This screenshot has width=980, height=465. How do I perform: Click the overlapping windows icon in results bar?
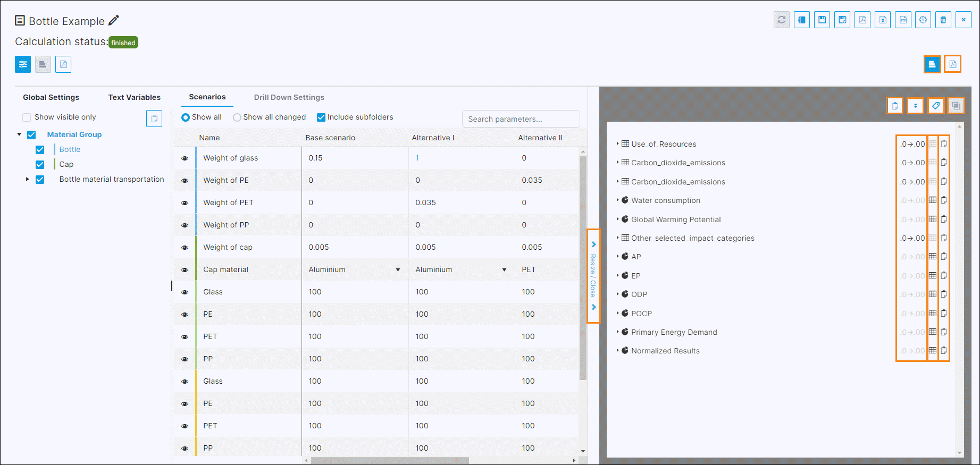[956, 106]
